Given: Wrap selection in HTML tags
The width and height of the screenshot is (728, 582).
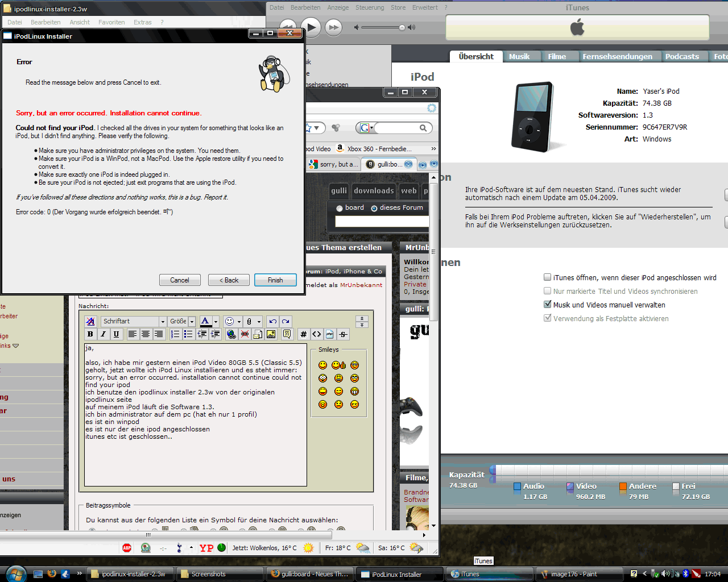Looking at the screenshot, I should click(x=317, y=334).
